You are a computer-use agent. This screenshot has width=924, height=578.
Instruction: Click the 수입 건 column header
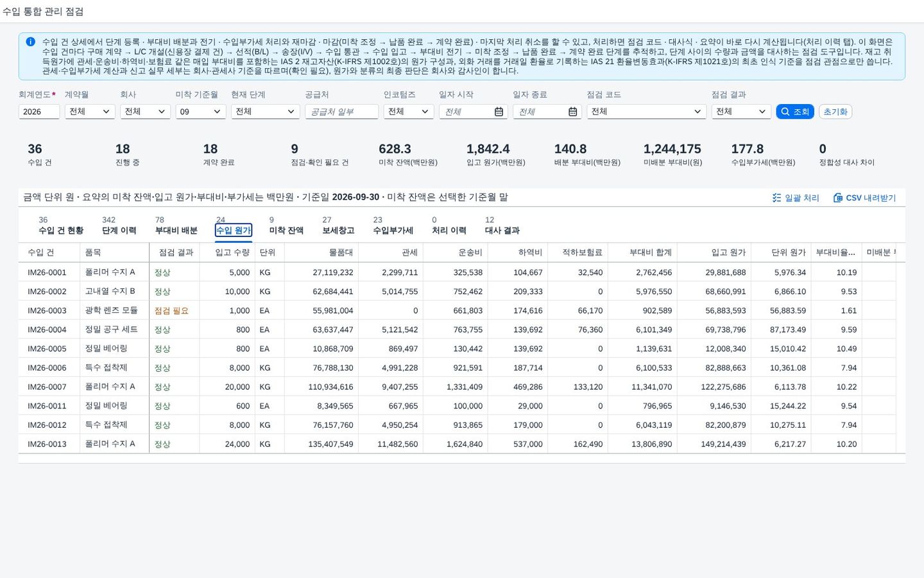[x=49, y=253]
